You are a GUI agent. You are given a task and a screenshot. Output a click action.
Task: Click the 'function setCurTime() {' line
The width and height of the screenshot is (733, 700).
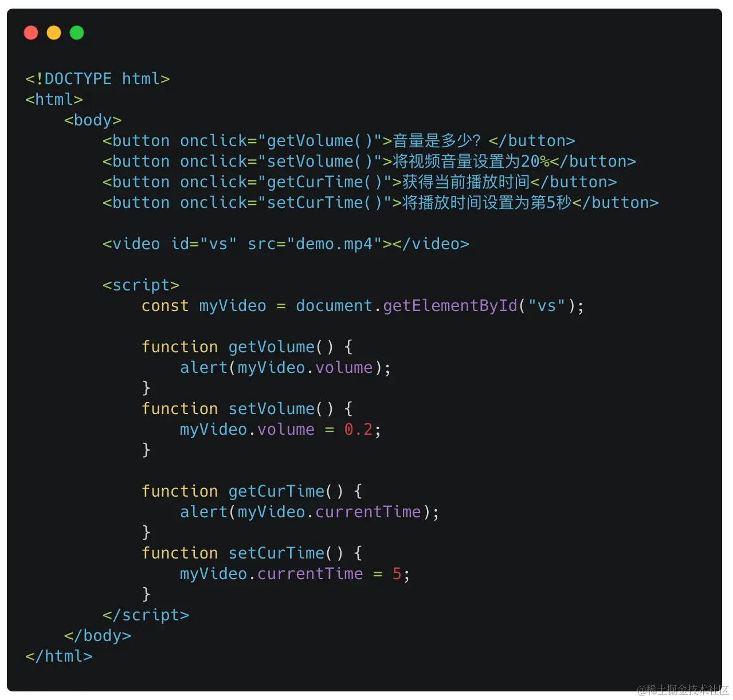click(252, 553)
